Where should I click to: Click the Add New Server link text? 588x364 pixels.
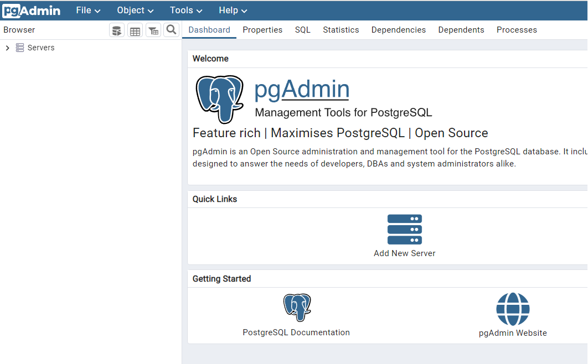pos(405,253)
